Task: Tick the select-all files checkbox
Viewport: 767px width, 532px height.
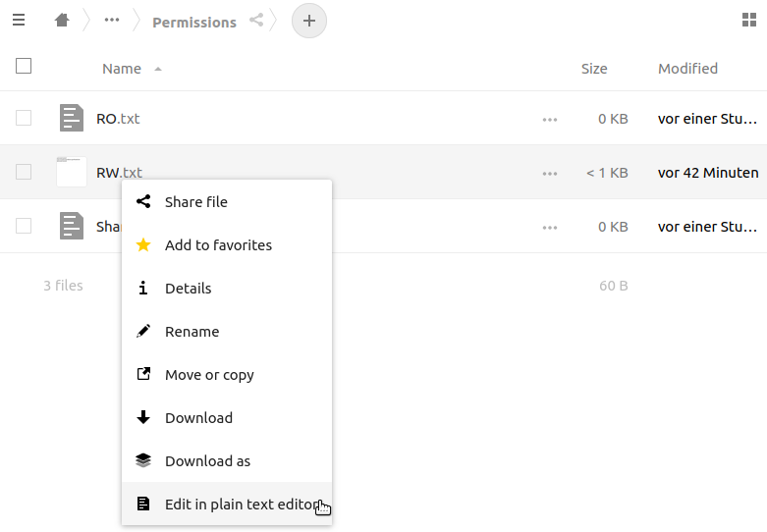Action: click(24, 67)
